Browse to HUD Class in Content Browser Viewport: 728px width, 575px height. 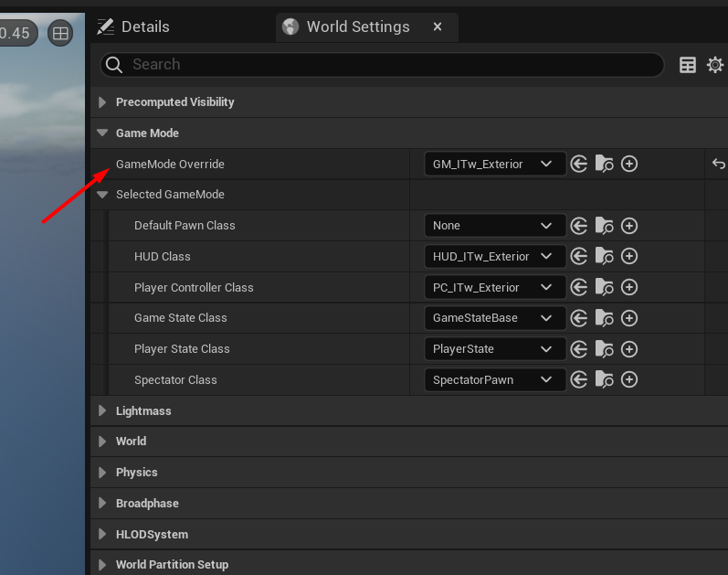click(604, 257)
